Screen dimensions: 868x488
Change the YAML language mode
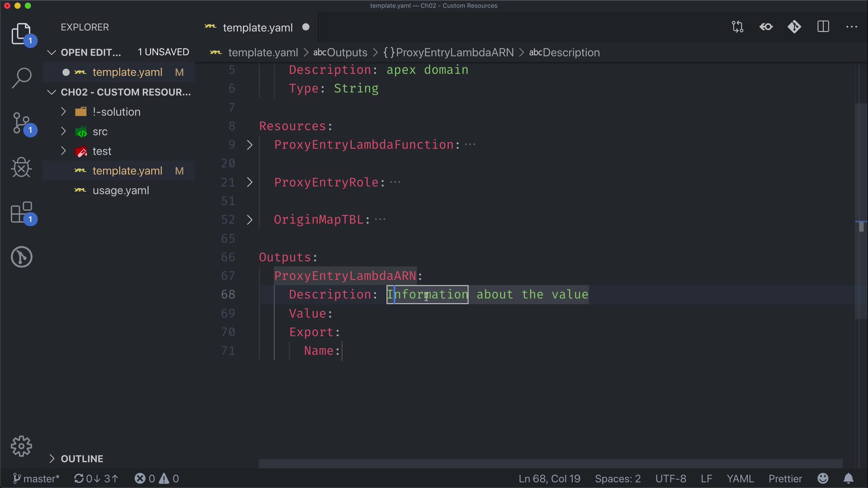[740, 479]
